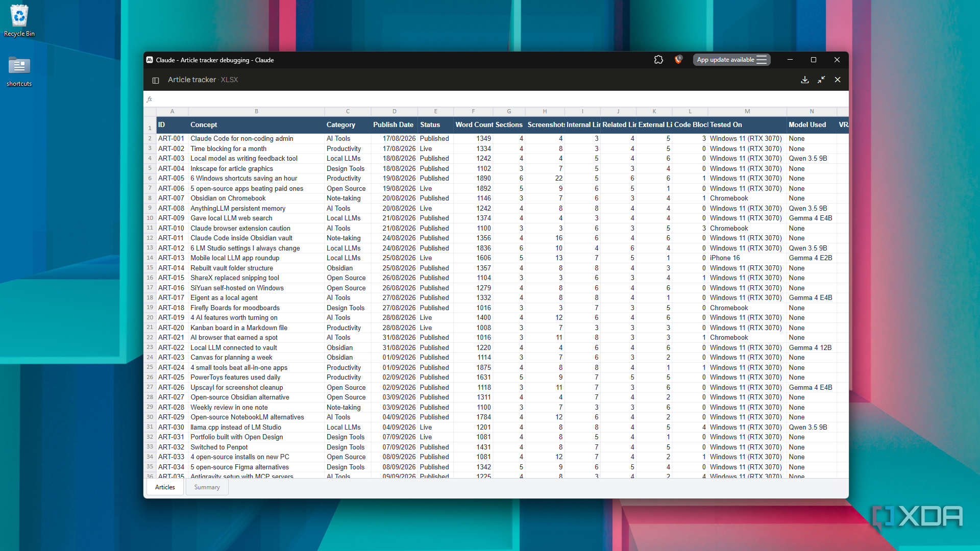Select word count 1890 cell
The width and height of the screenshot is (980, 551).
pos(473,178)
